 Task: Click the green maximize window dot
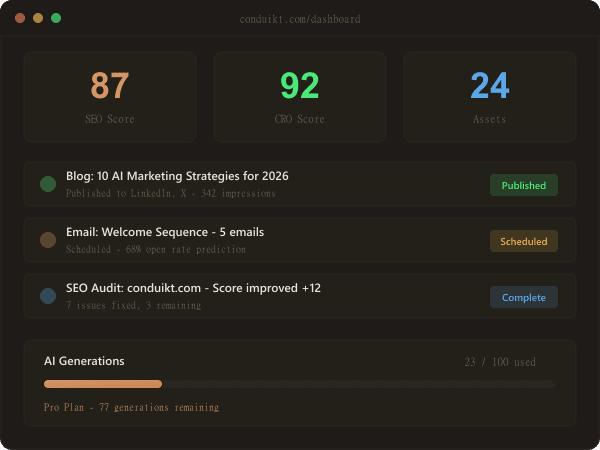point(56,18)
